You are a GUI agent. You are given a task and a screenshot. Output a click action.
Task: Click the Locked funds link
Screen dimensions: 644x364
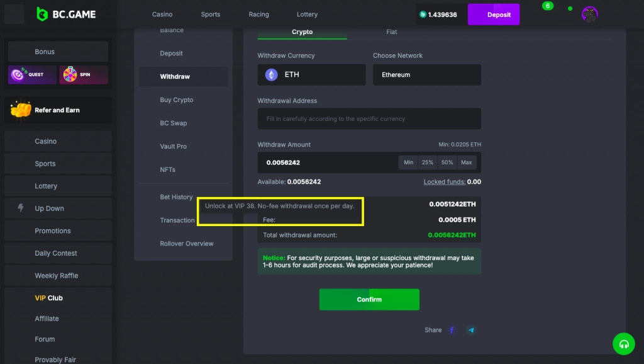[x=445, y=182]
